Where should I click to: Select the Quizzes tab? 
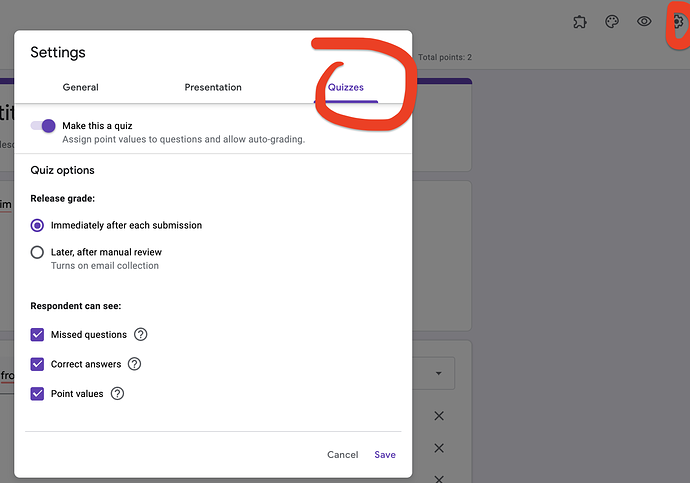[346, 87]
